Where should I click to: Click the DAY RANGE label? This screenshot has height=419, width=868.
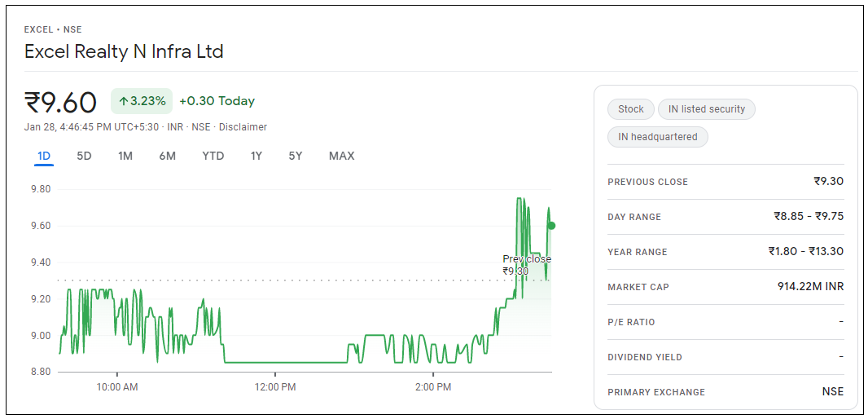click(634, 217)
